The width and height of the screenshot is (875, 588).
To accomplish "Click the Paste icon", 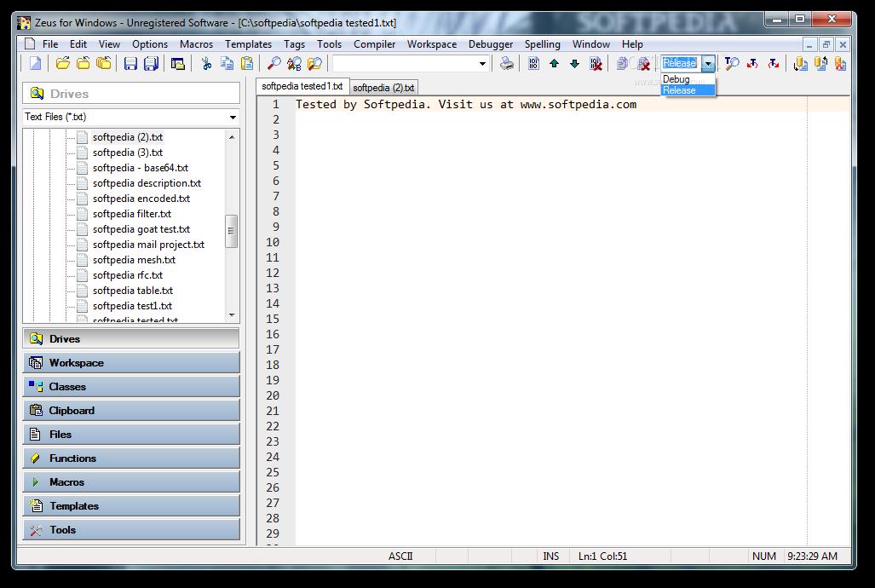I will click(x=246, y=62).
